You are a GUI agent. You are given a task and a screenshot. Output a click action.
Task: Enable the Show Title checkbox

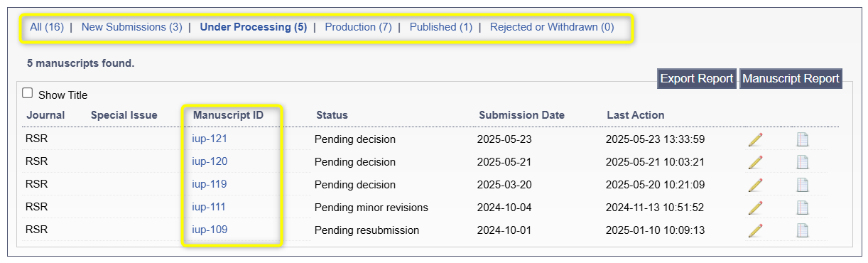click(x=28, y=93)
